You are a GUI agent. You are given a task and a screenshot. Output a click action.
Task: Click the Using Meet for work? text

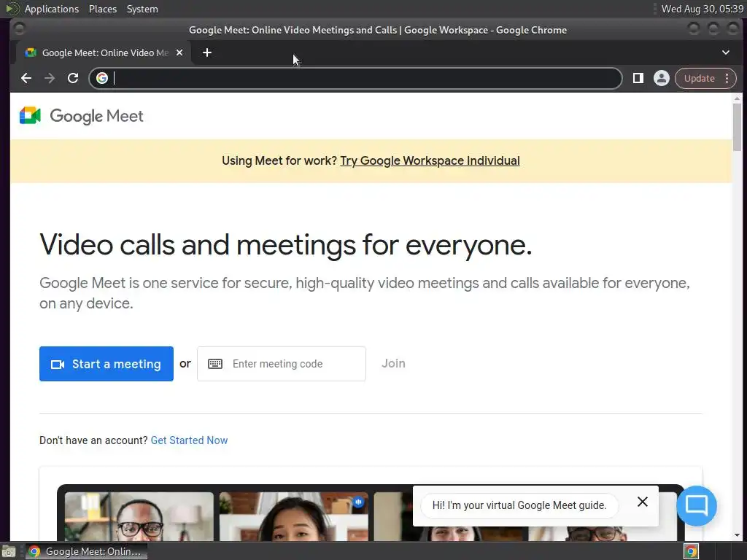pos(279,161)
